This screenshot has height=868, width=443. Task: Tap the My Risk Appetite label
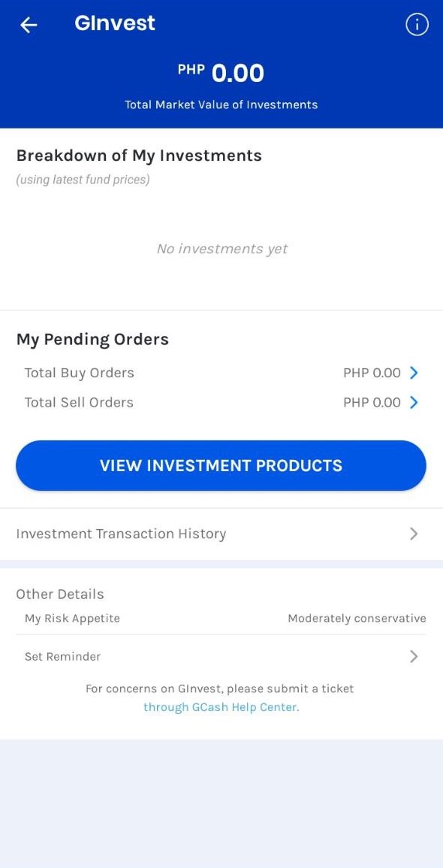click(72, 618)
